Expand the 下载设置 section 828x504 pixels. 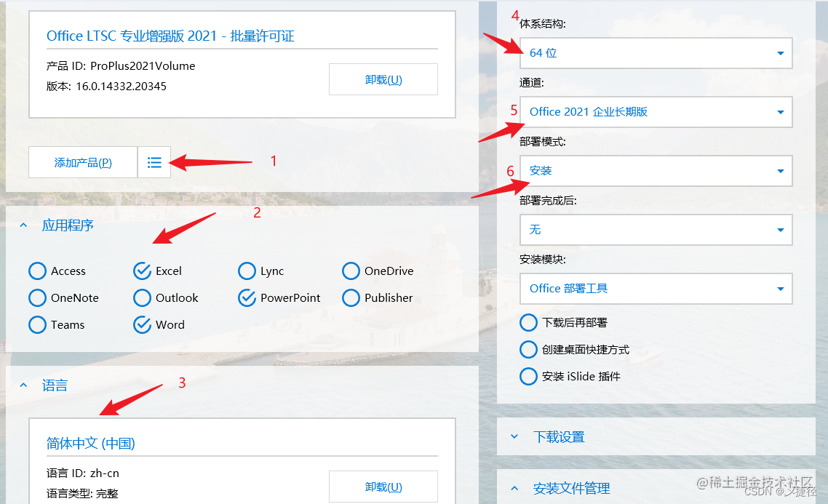coord(514,437)
